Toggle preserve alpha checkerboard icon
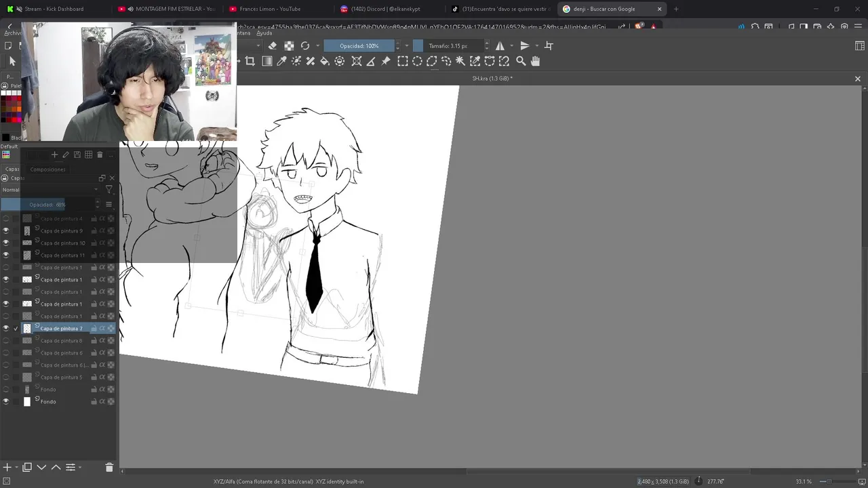Image resolution: width=868 pixels, height=488 pixels. (289, 45)
